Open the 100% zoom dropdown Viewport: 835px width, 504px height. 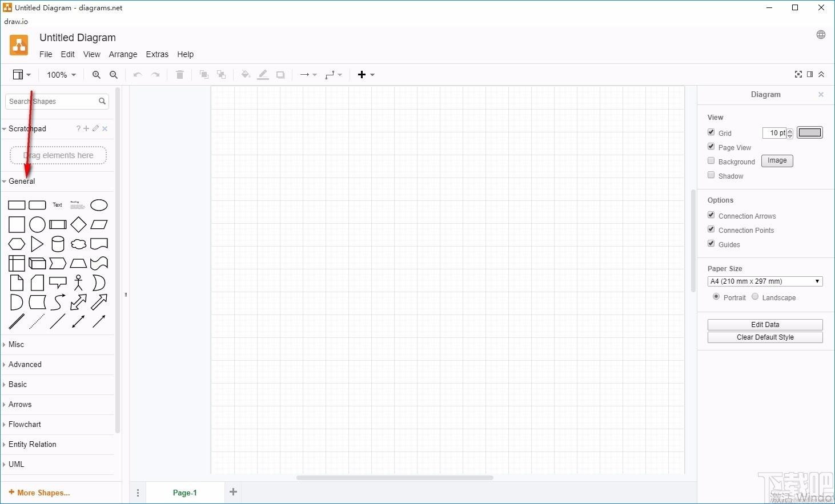pos(61,75)
